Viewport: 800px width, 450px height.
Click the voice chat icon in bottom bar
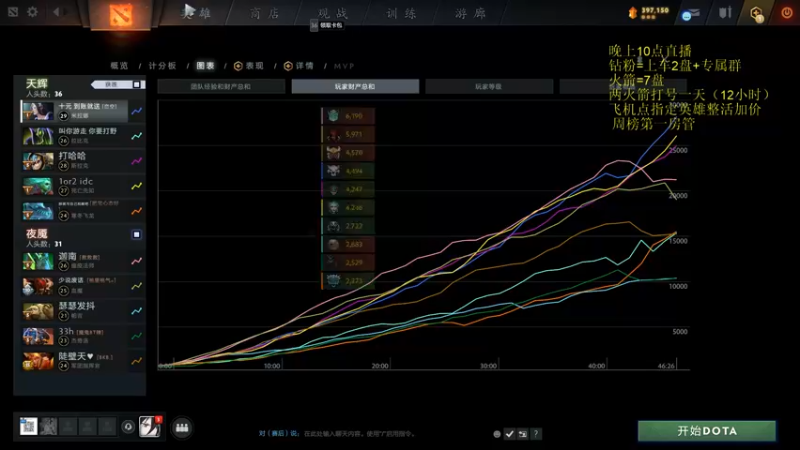tap(128, 427)
